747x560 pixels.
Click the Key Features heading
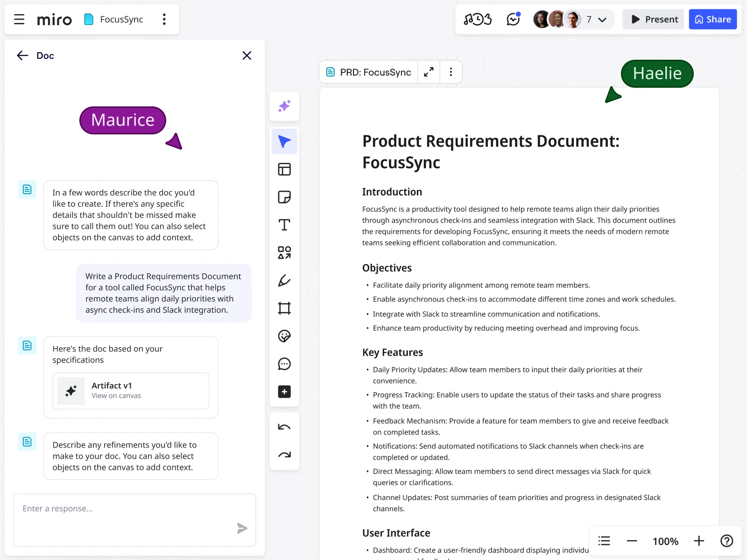coord(393,352)
